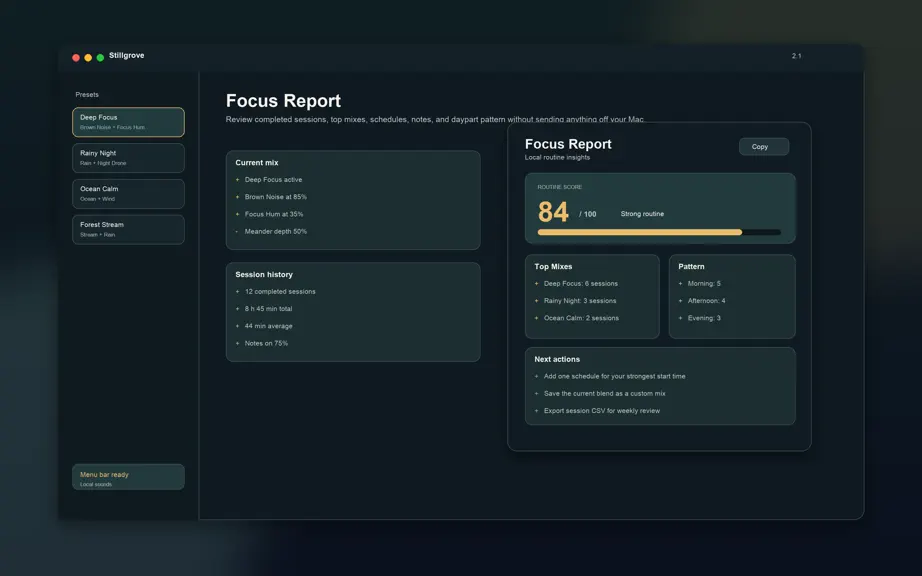Viewport: 922px width, 576px height.
Task: Click the Presets sidebar heading
Action: (87, 95)
